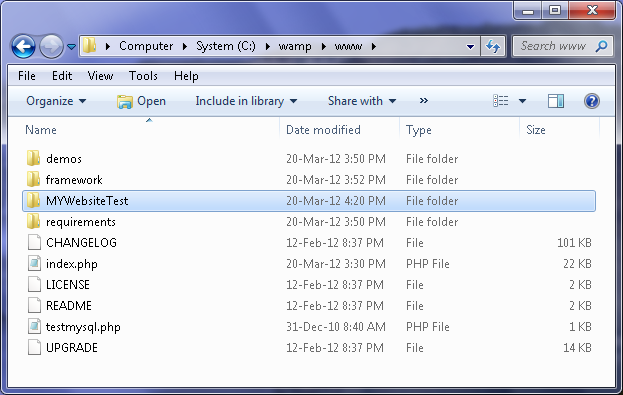This screenshot has height=395, width=623.
Task: Expand the arrow after Computer
Action: tap(185, 46)
